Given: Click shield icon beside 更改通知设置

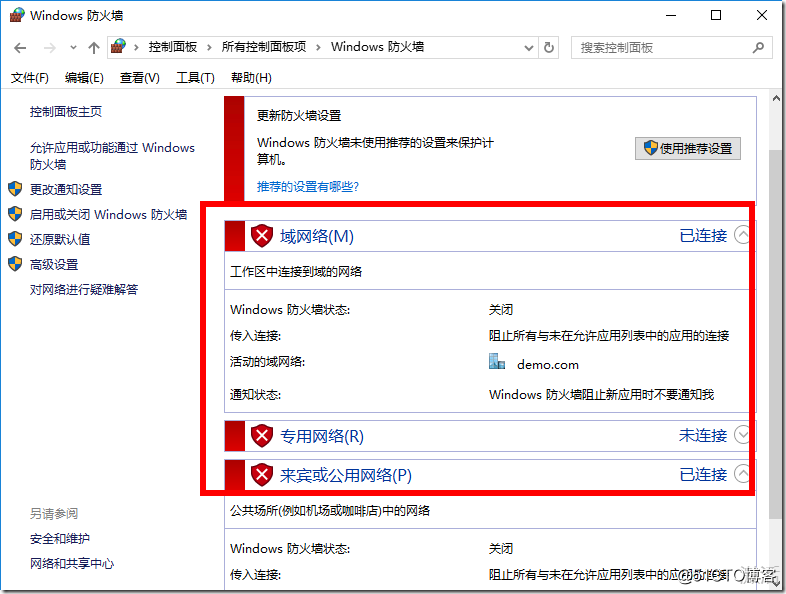Looking at the screenshot, I should [x=15, y=189].
